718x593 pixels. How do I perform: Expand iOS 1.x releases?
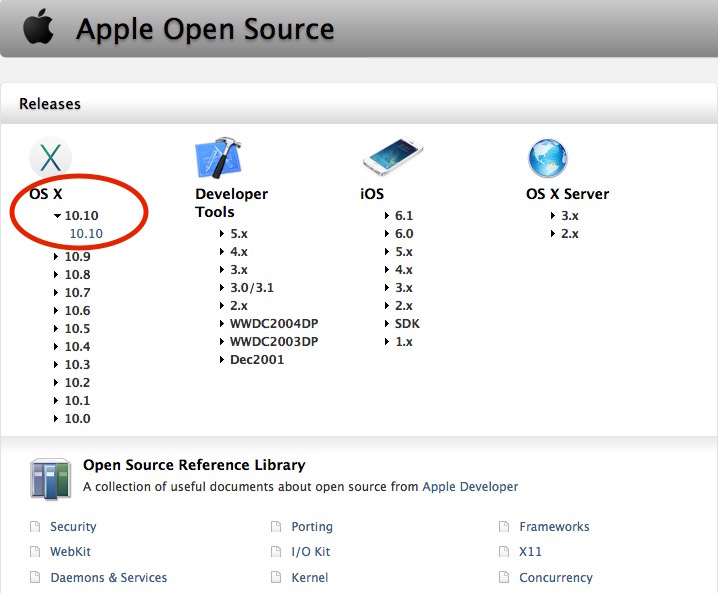click(387, 342)
